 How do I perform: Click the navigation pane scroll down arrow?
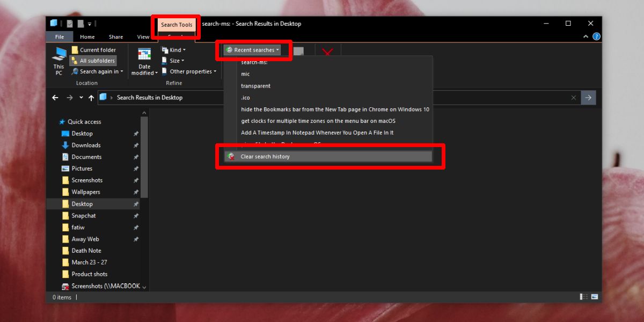coord(144,288)
